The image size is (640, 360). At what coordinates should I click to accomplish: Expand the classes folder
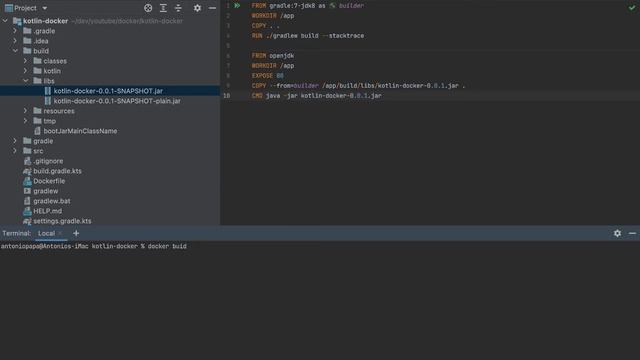click(25, 61)
